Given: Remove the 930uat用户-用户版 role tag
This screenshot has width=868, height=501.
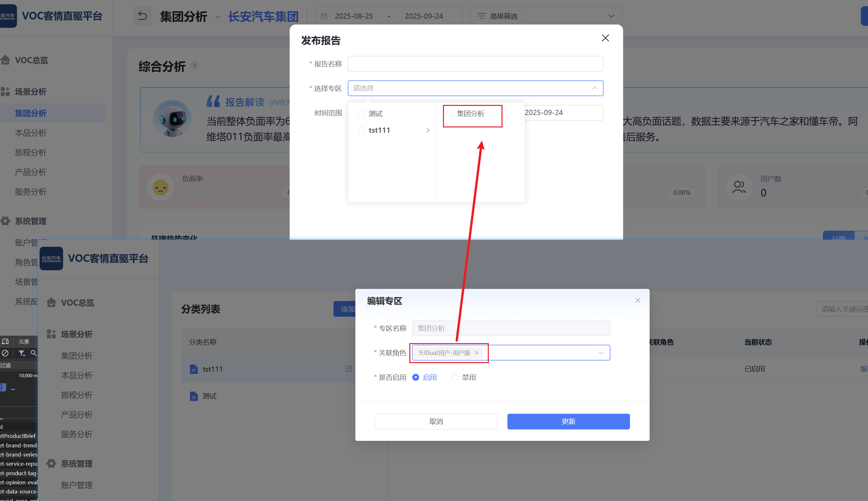Looking at the screenshot, I should coord(477,353).
